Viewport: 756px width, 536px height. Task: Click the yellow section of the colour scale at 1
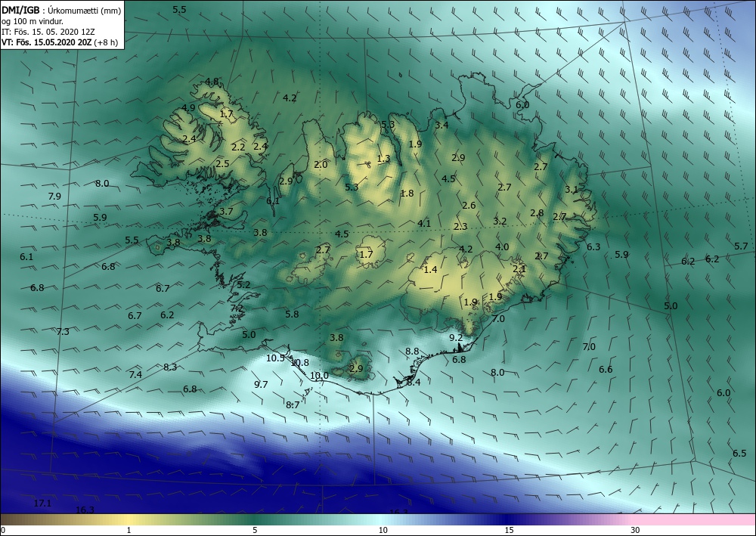point(129,519)
